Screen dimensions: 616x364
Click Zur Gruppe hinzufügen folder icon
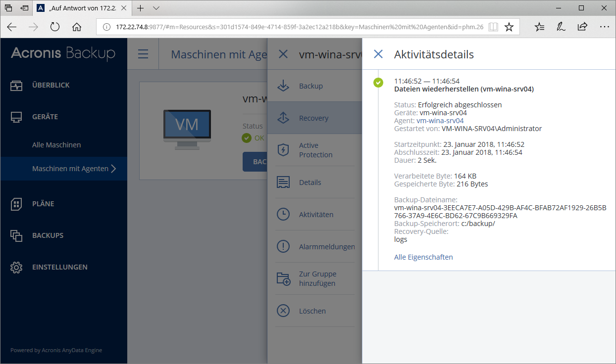click(x=283, y=279)
